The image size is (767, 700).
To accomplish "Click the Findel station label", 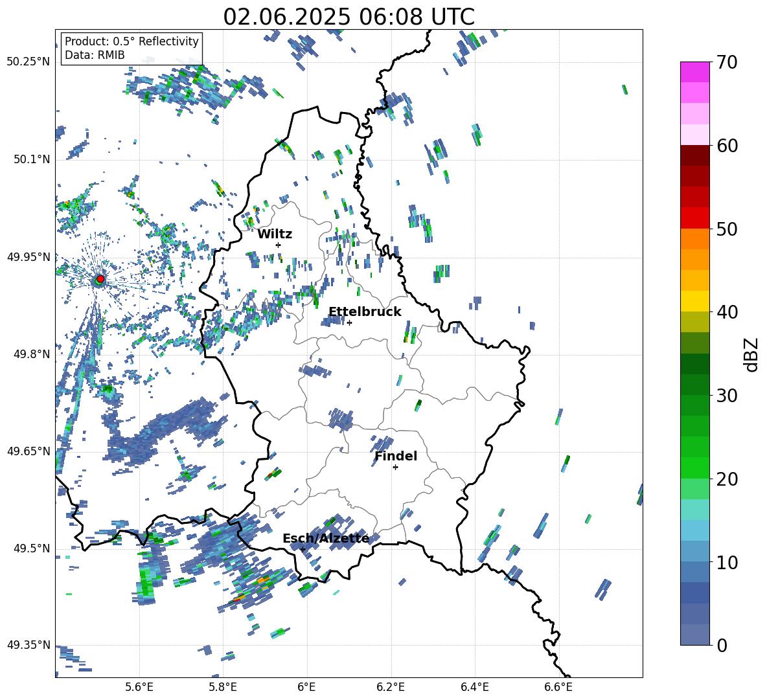I will pyautogui.click(x=396, y=456).
